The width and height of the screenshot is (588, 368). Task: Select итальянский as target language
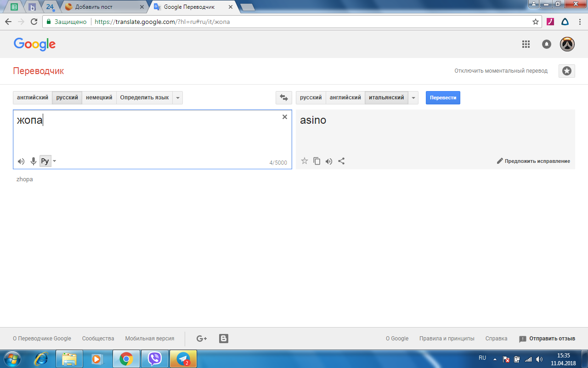386,98
